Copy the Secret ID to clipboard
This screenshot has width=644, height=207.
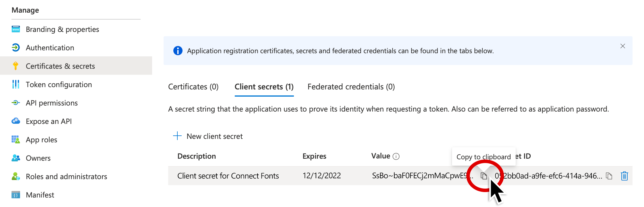click(x=609, y=176)
